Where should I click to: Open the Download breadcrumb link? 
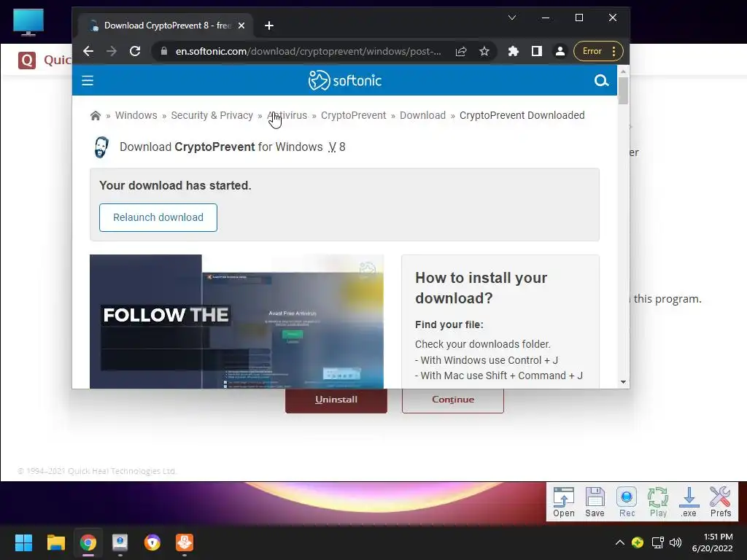422,116
